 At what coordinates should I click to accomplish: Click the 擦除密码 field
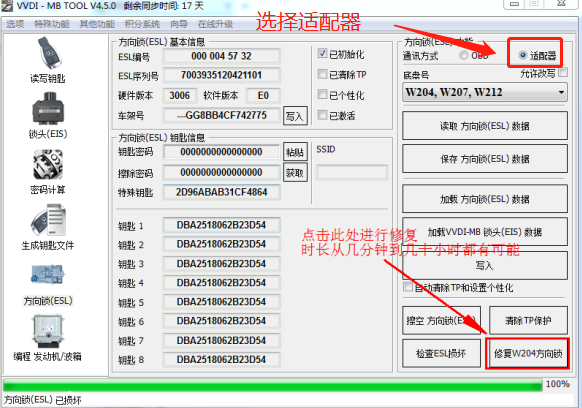point(222,173)
